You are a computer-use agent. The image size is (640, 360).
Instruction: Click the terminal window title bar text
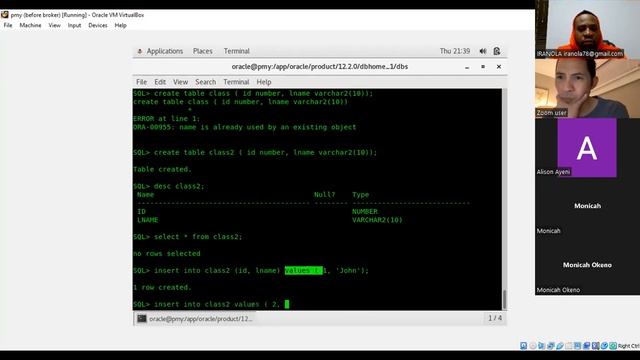(320, 67)
